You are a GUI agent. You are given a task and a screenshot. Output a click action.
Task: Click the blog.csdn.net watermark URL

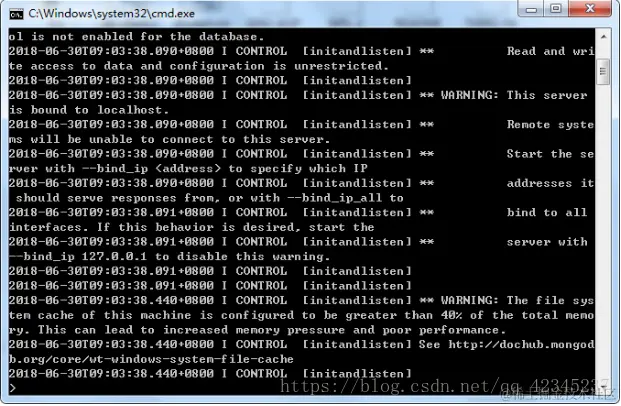tap(444, 385)
